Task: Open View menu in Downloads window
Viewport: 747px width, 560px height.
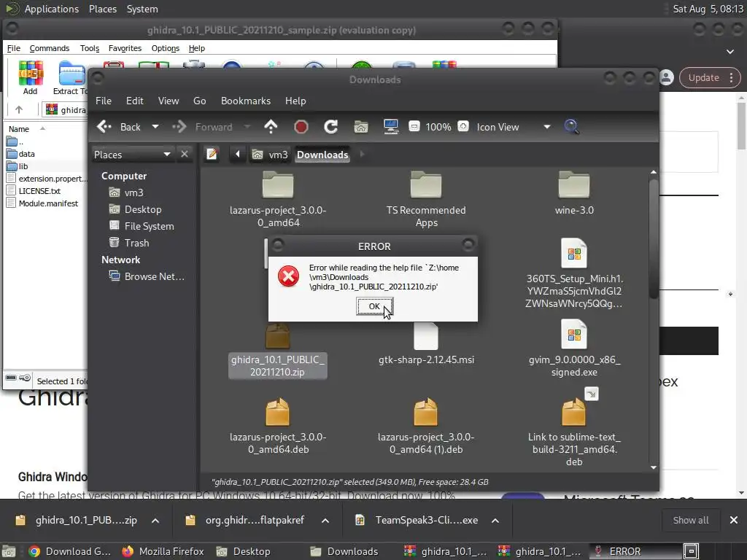Action: point(169,101)
